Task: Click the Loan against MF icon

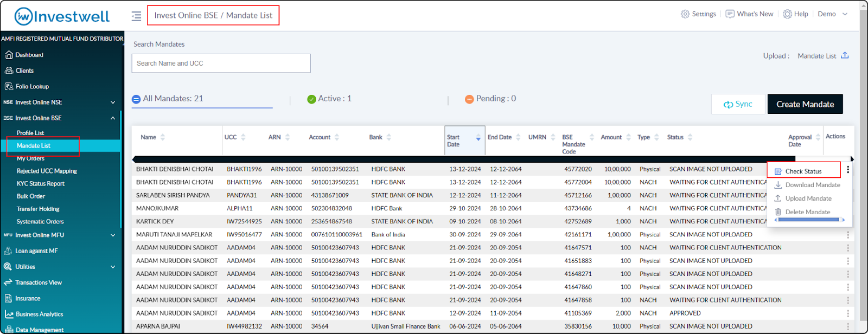Action: (x=8, y=251)
